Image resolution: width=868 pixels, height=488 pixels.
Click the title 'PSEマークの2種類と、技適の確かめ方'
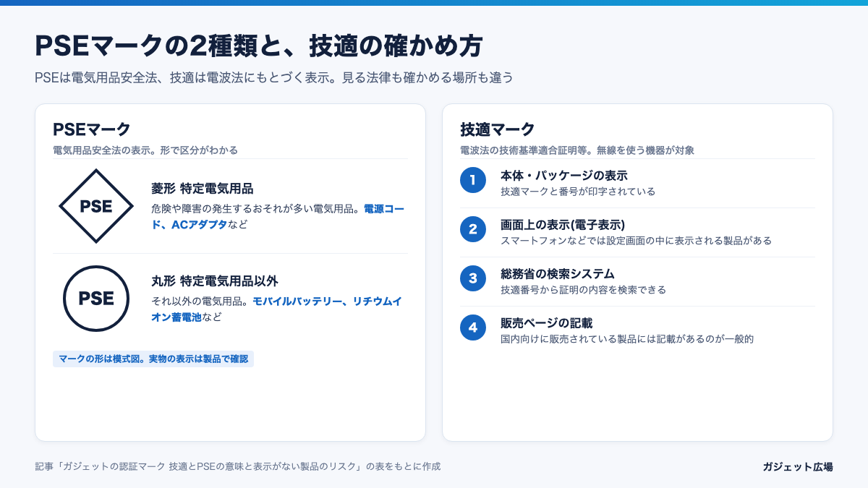coord(259,46)
